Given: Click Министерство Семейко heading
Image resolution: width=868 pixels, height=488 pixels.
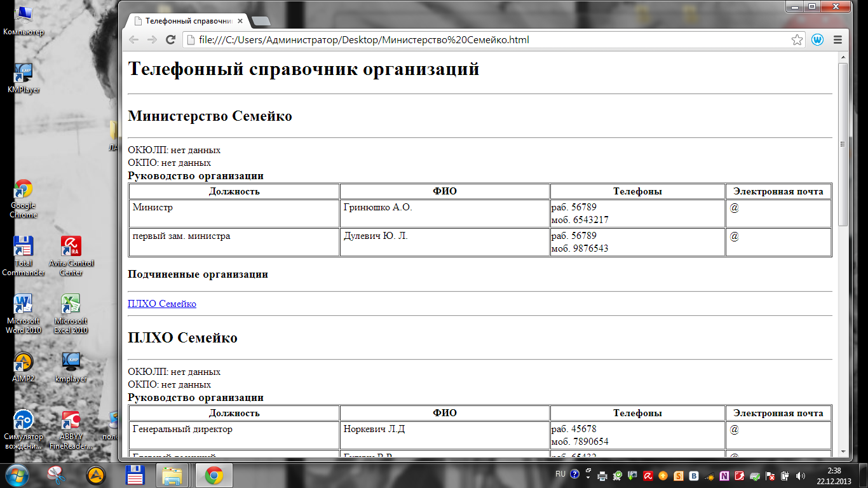Looking at the screenshot, I should (210, 116).
